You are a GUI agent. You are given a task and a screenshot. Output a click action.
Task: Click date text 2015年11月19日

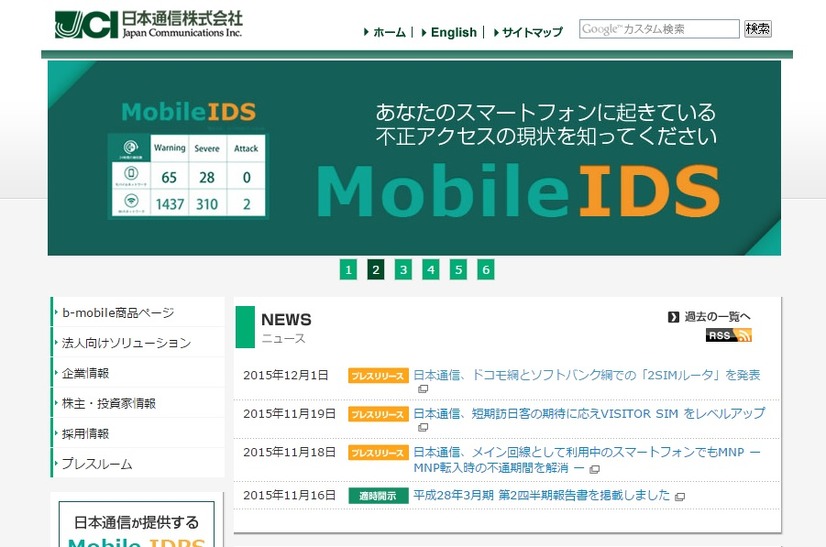(x=289, y=414)
